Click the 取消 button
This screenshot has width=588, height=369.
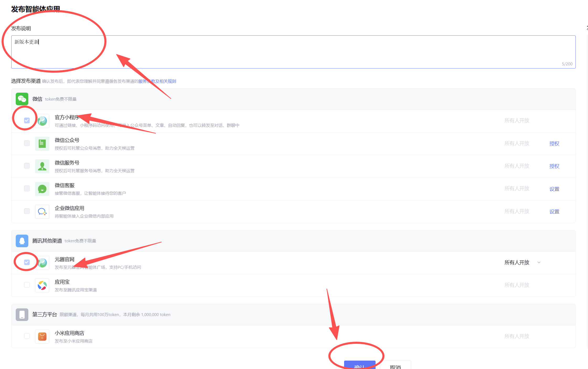click(395, 365)
